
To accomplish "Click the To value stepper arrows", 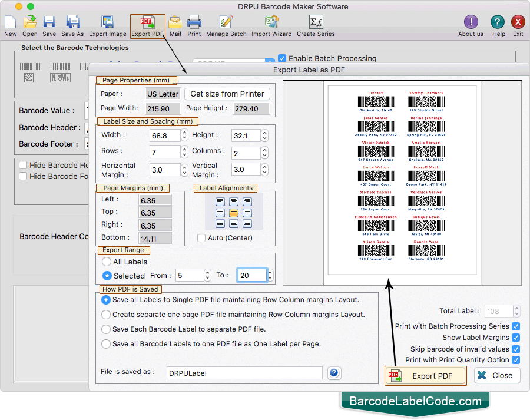I will point(270,275).
